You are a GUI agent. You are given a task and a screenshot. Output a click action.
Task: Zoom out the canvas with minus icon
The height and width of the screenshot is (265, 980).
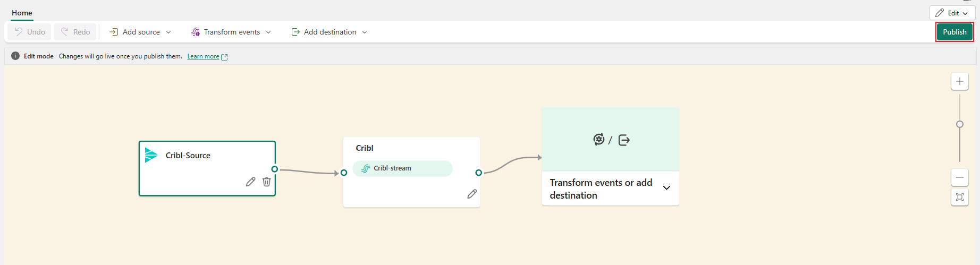point(960,177)
